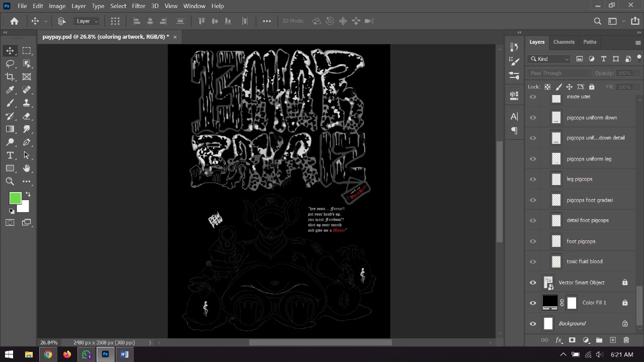644x362 pixels.
Task: Open the Search icon in options bar
Action: click(x=598, y=21)
